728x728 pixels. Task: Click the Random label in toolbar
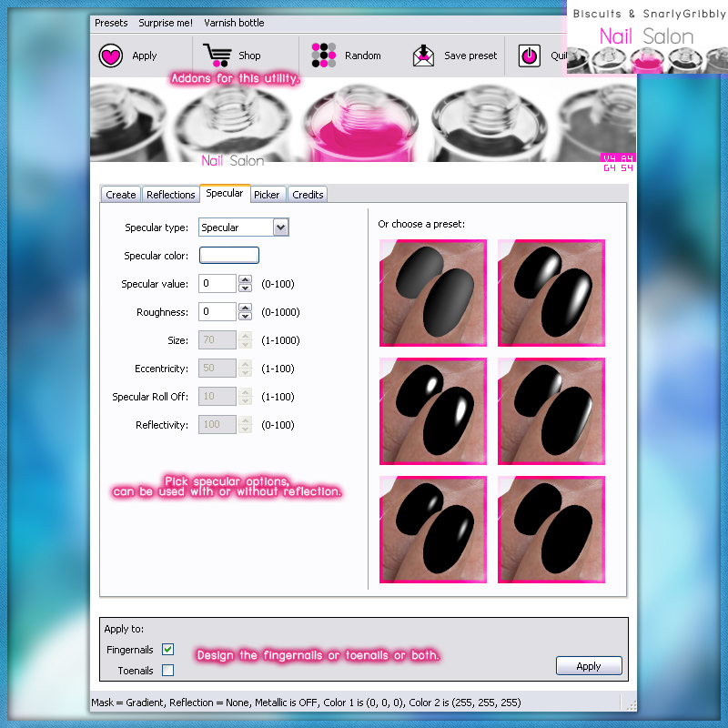click(x=362, y=56)
